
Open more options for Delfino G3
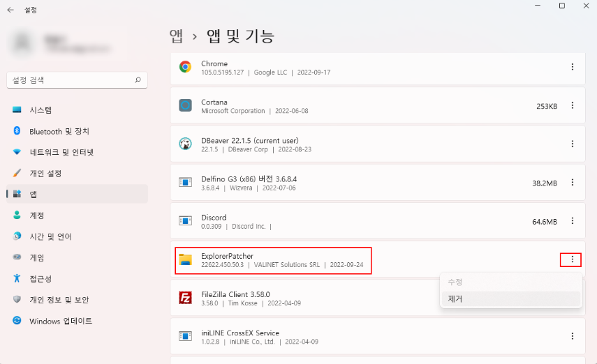pyautogui.click(x=573, y=183)
